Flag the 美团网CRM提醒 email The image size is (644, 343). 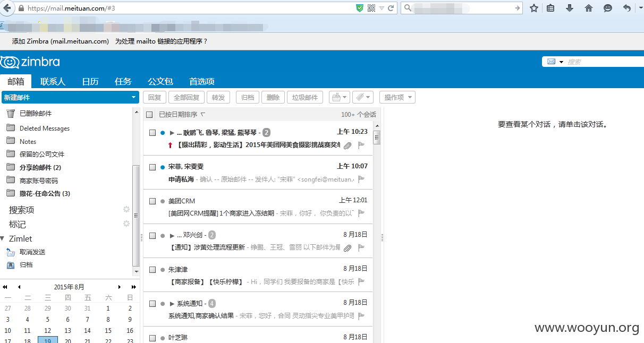point(361,213)
